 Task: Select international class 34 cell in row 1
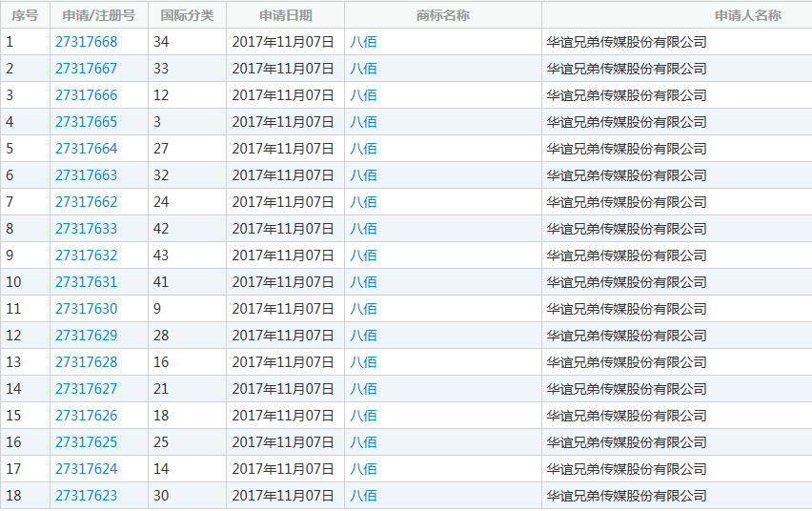click(187, 42)
